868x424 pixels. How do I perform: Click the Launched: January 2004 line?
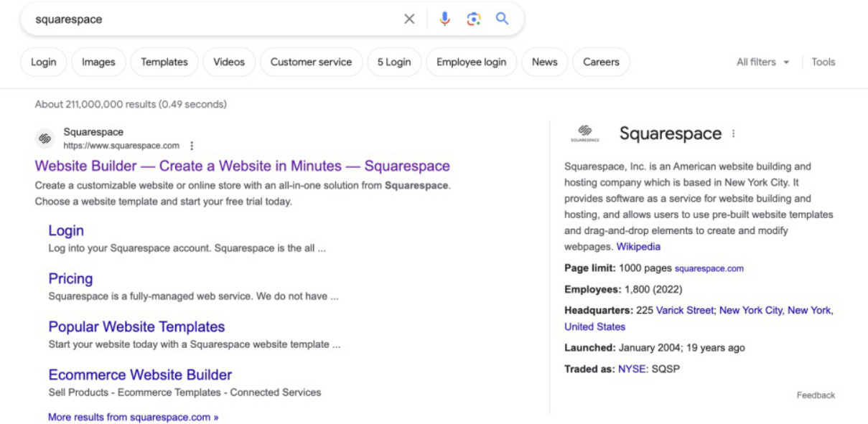coord(655,348)
